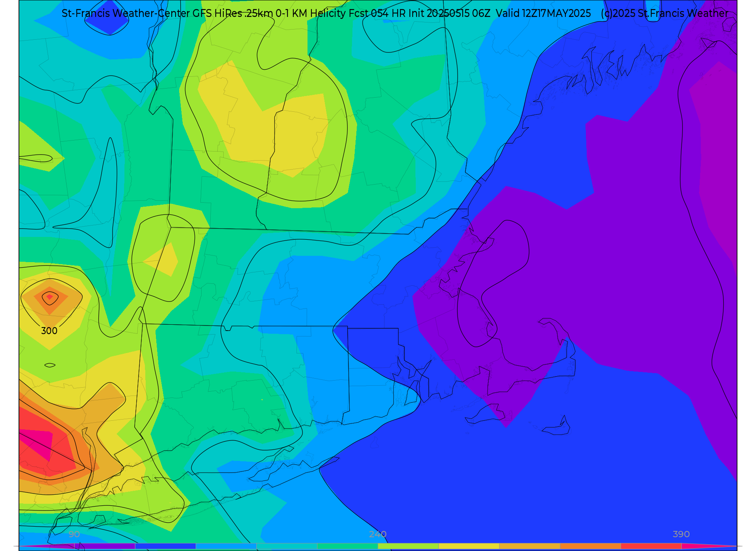Screen dimensions: 756x551
Task: Click the 'St-Francis Weather-Center' title text
Action: coord(126,13)
